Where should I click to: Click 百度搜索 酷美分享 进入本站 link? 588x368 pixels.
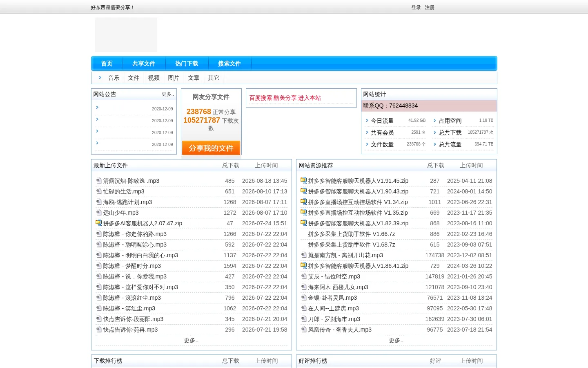pyautogui.click(x=285, y=98)
